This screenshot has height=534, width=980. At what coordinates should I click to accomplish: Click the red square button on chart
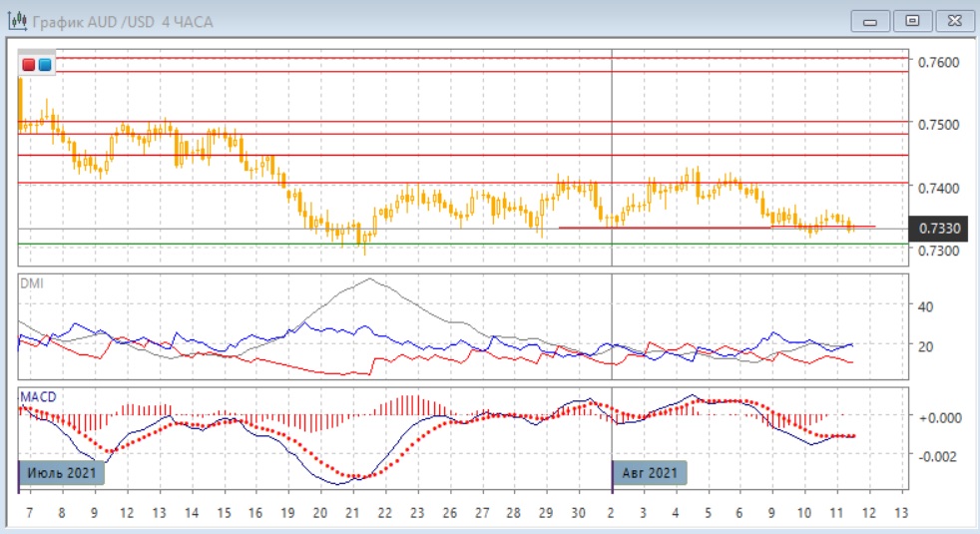29,65
